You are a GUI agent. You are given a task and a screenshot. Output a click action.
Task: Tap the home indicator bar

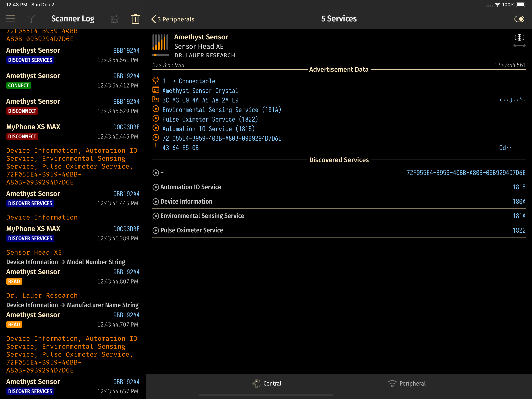(266, 395)
